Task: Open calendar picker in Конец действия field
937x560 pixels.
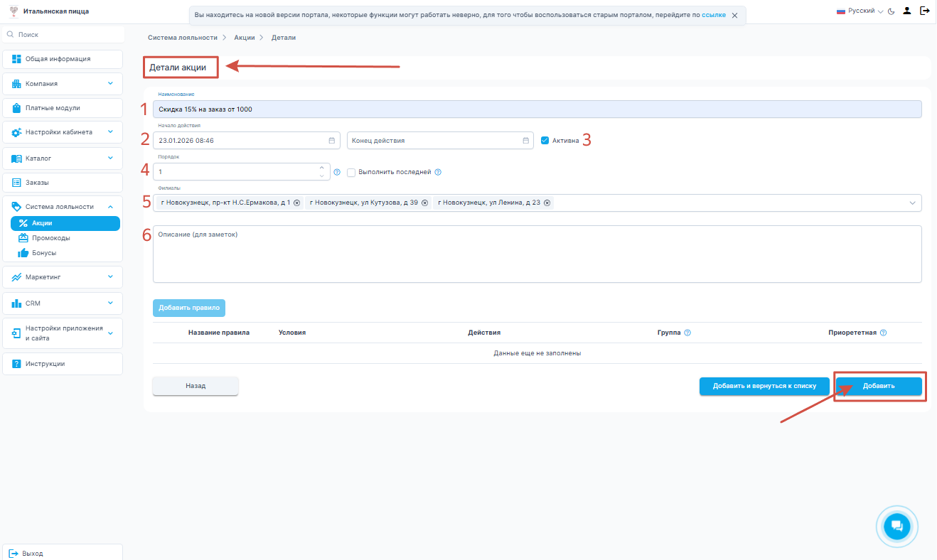Action: point(525,141)
